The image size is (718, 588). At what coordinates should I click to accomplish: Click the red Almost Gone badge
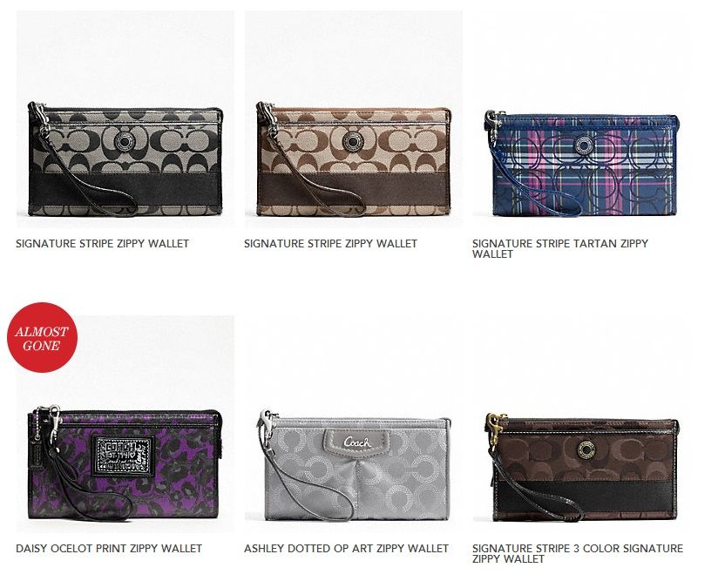42,337
